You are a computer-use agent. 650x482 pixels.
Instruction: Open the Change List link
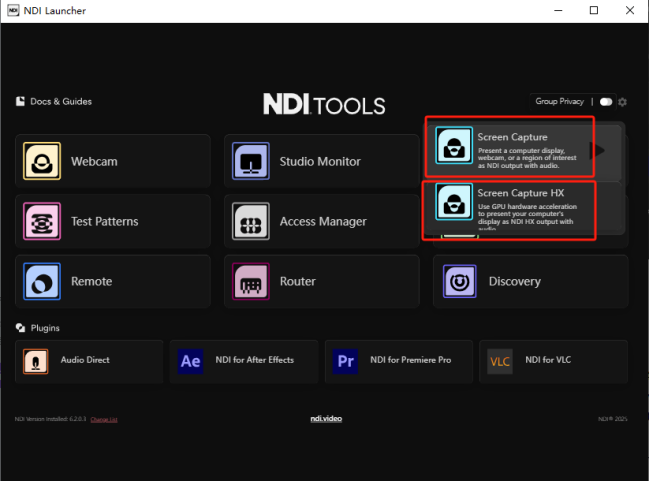coord(104,419)
